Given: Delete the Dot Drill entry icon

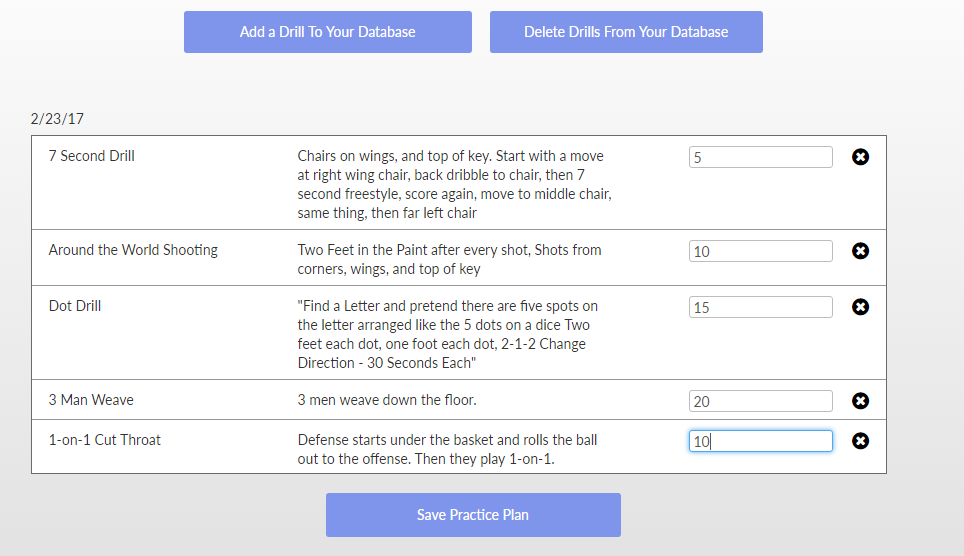Looking at the screenshot, I should [860, 307].
